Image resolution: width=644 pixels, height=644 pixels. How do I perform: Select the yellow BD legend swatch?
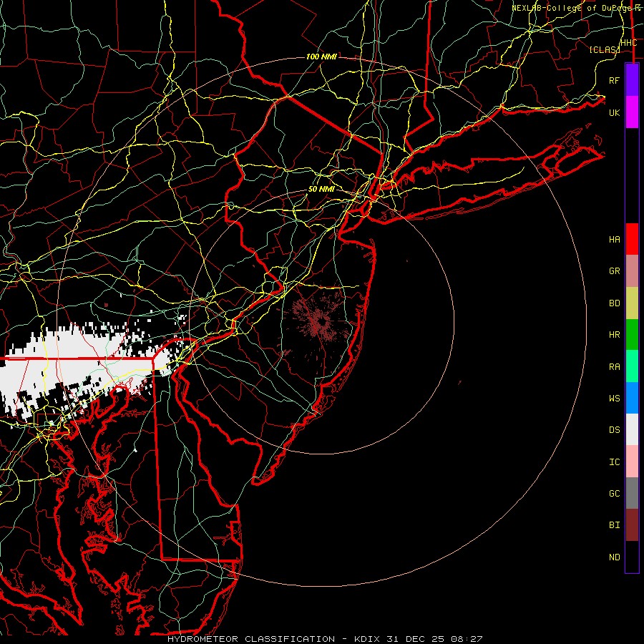coord(632,303)
